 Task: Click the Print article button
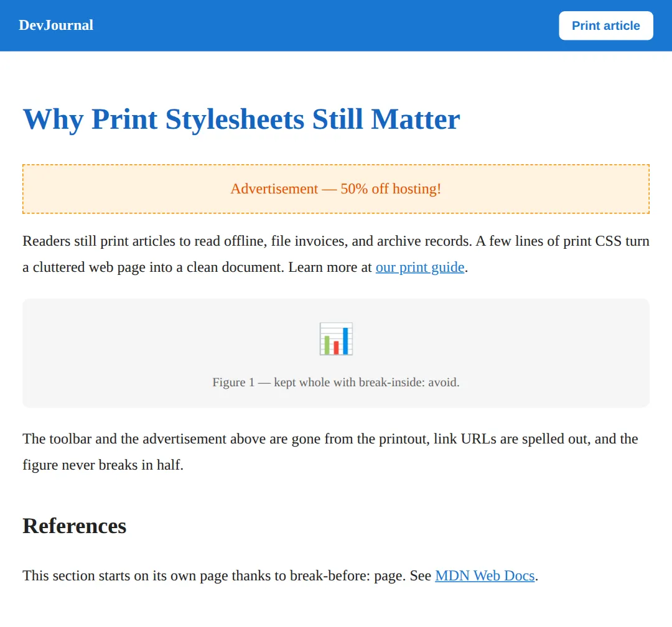605,26
